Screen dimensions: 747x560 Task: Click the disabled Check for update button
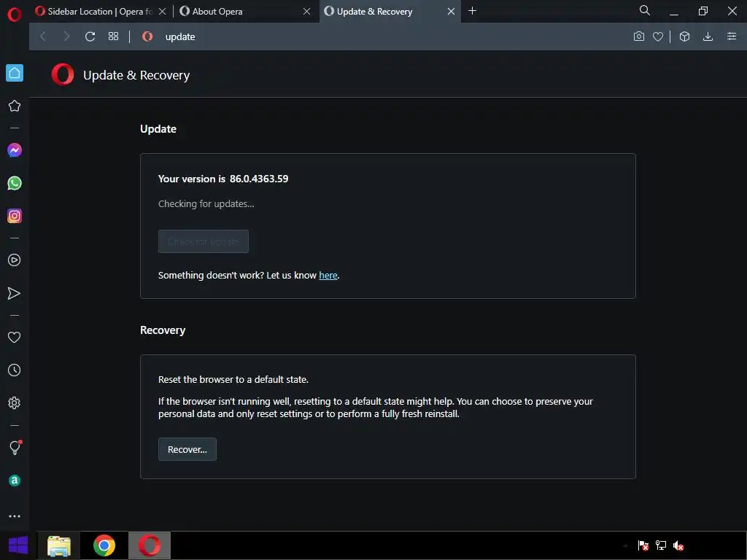pyautogui.click(x=204, y=241)
